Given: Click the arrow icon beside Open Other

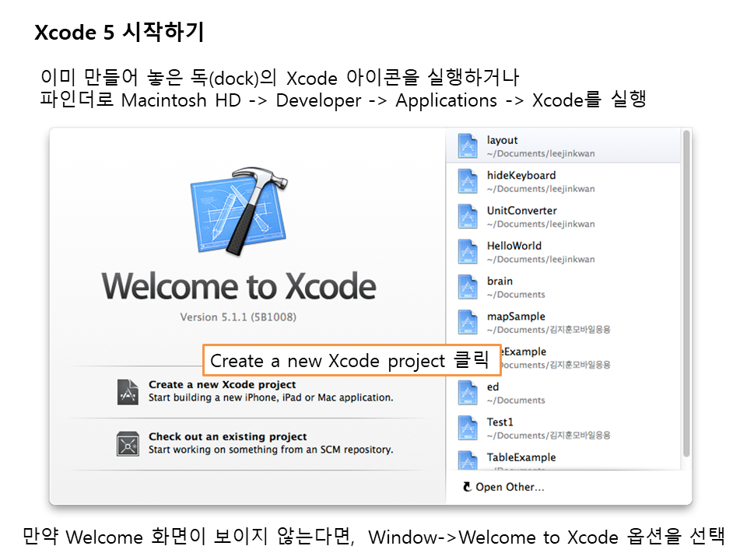Looking at the screenshot, I should [467, 487].
